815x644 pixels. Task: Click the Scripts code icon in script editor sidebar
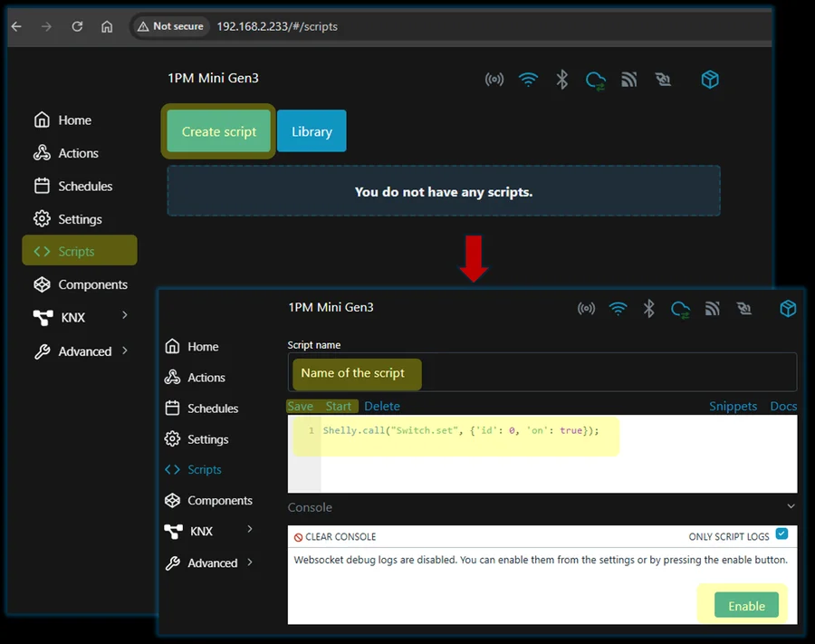point(172,469)
